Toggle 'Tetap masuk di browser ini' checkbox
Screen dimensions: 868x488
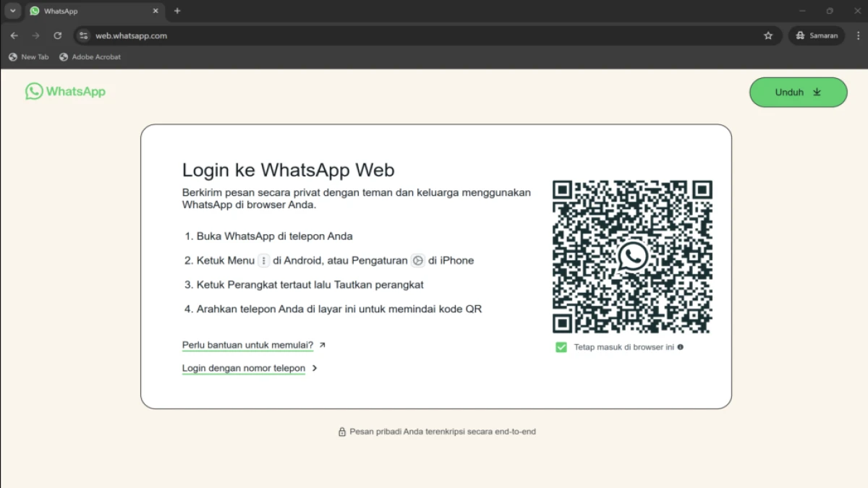[561, 347]
